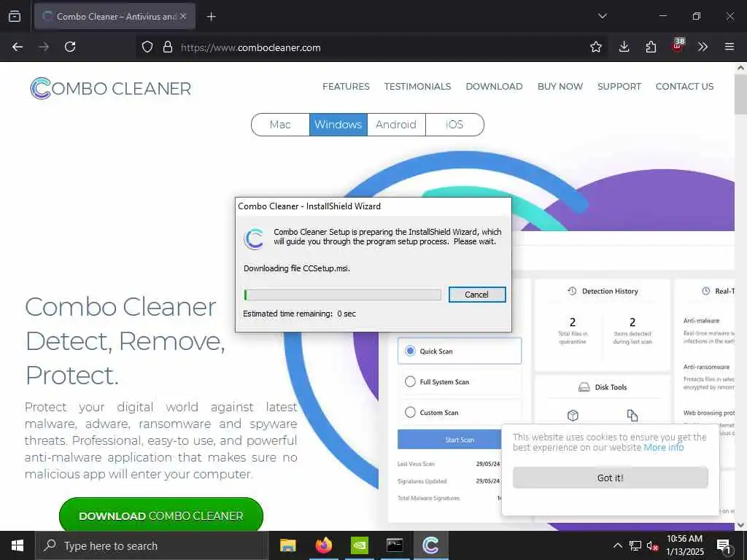The width and height of the screenshot is (747, 560).
Task: Expand more tools overflow chevron
Action: 703,47
